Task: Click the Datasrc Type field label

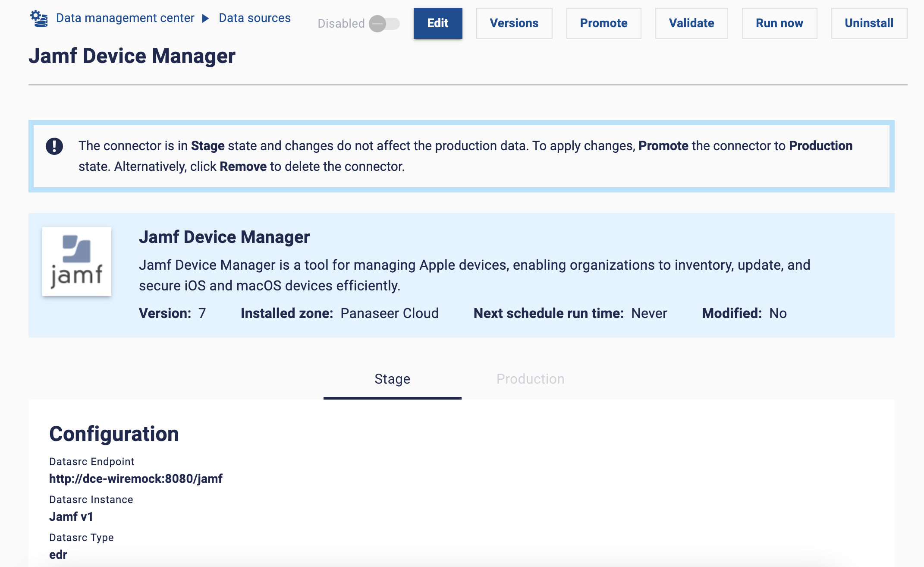Action: point(82,538)
